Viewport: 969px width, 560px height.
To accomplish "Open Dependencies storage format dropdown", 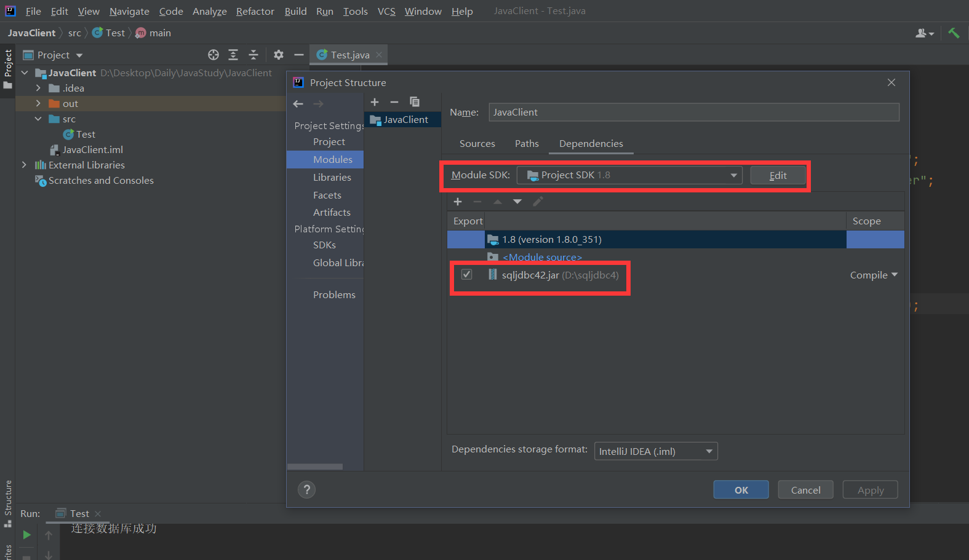I will coord(656,451).
